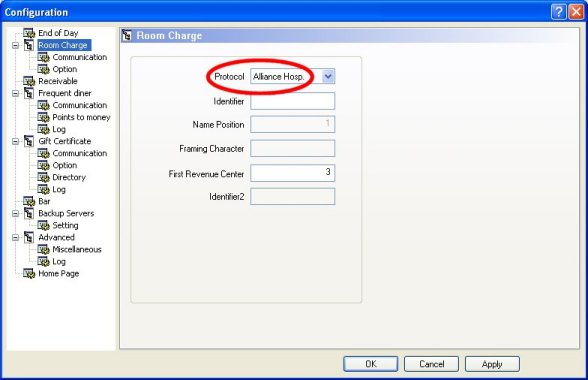
Task: Select the Bar tree item
Action: click(x=44, y=201)
